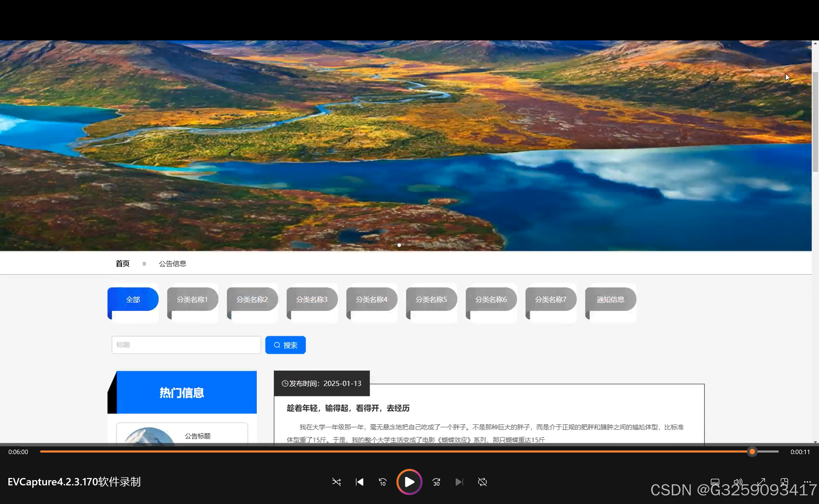Skip forward 30 seconds
Screen dimensions: 819x504
436,482
